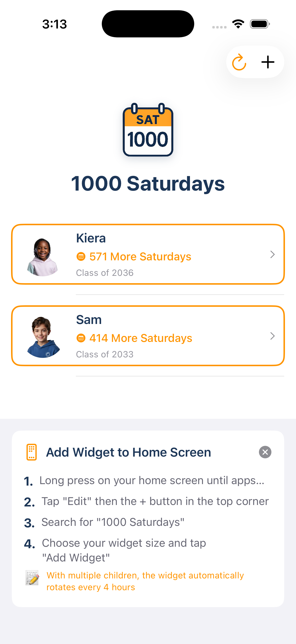Tap the battery status icon
Image resolution: width=296 pixels, height=644 pixels.
click(x=259, y=24)
